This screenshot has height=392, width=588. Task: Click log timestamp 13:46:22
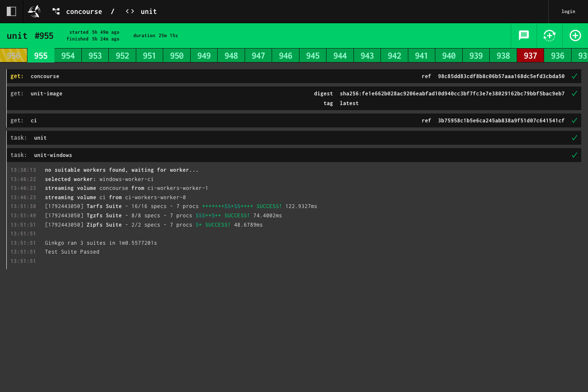pyautogui.click(x=23, y=179)
